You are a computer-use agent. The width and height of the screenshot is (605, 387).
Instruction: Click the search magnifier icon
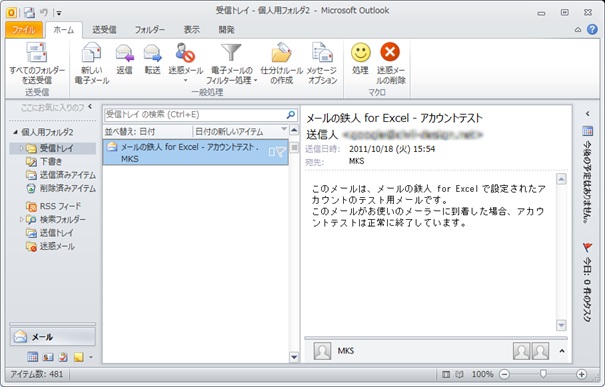[x=291, y=115]
